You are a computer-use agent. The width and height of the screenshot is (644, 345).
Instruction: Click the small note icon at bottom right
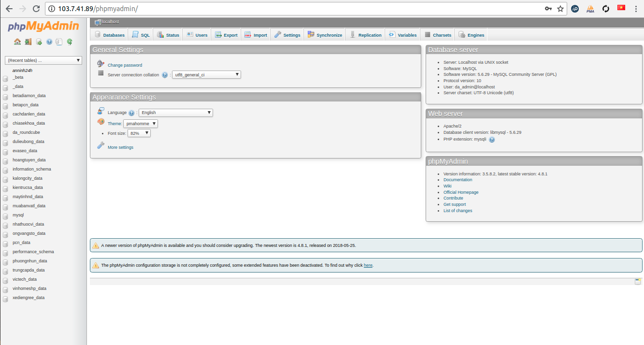[x=638, y=282]
